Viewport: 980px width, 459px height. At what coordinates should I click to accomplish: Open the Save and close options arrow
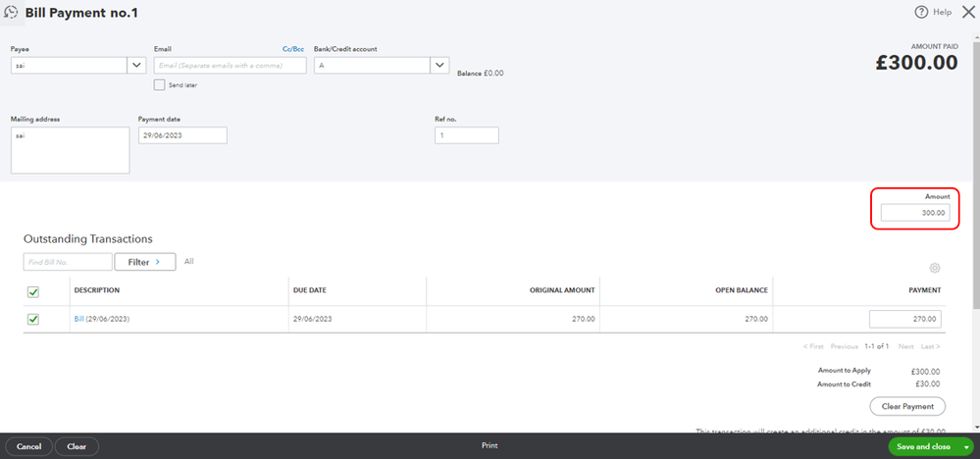point(967,447)
